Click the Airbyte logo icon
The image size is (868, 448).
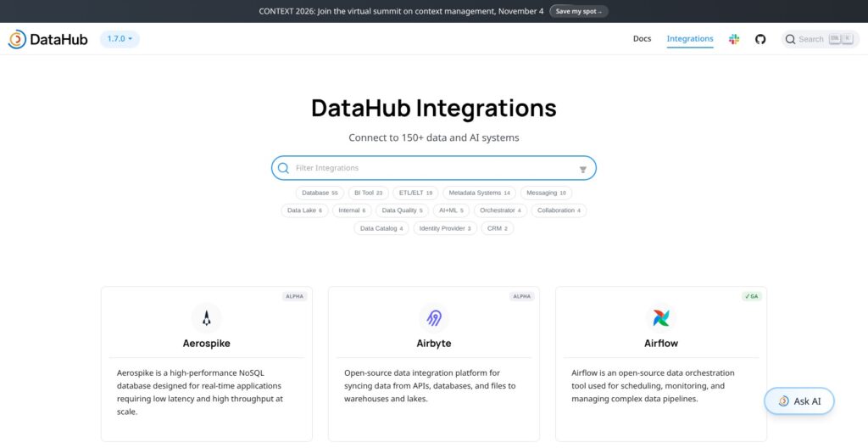pos(434,317)
